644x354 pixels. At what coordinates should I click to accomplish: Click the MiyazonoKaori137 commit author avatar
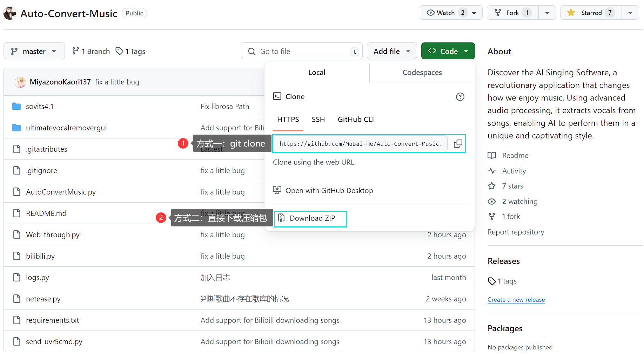20,82
